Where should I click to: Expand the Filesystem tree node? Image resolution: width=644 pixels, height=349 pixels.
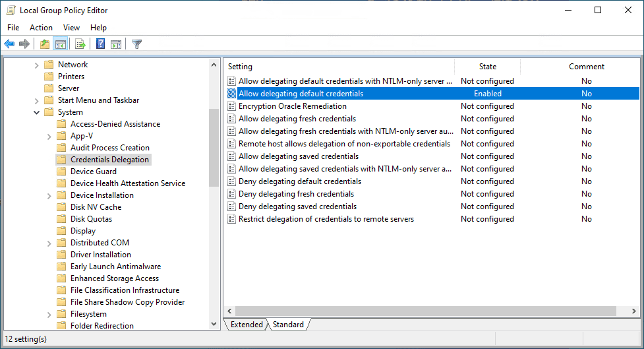pos(49,314)
